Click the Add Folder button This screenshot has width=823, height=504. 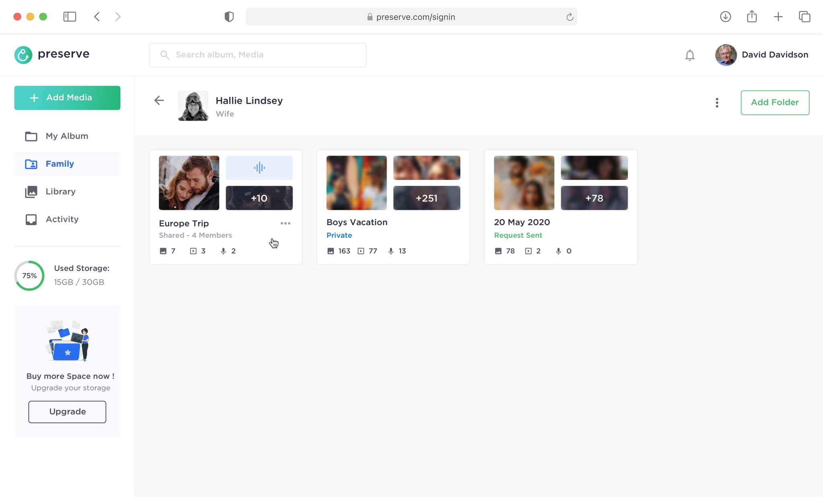pos(775,102)
